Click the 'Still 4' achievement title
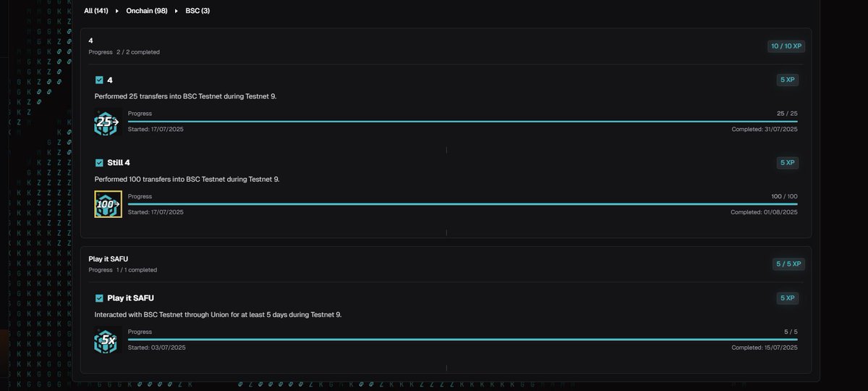The width and height of the screenshot is (868, 391). pos(119,163)
